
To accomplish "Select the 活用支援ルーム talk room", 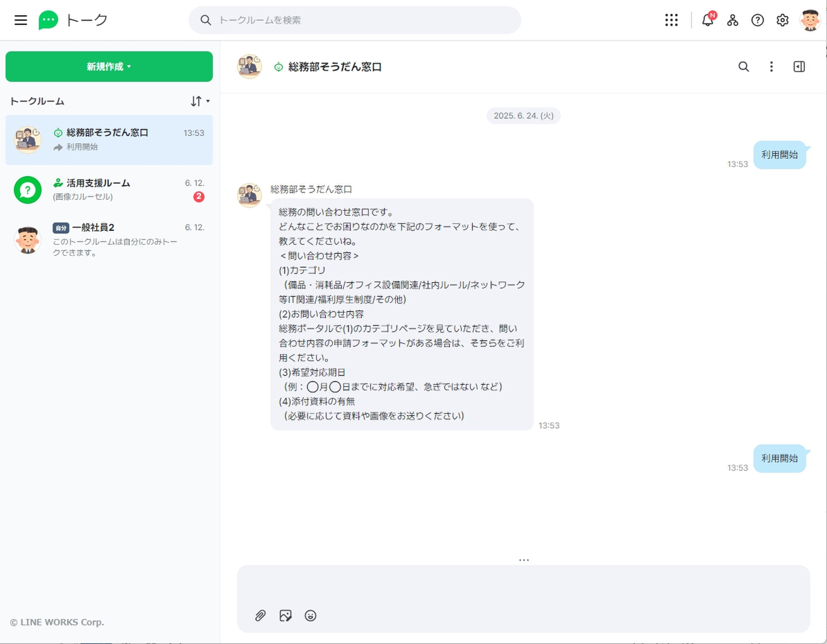I will coord(109,190).
